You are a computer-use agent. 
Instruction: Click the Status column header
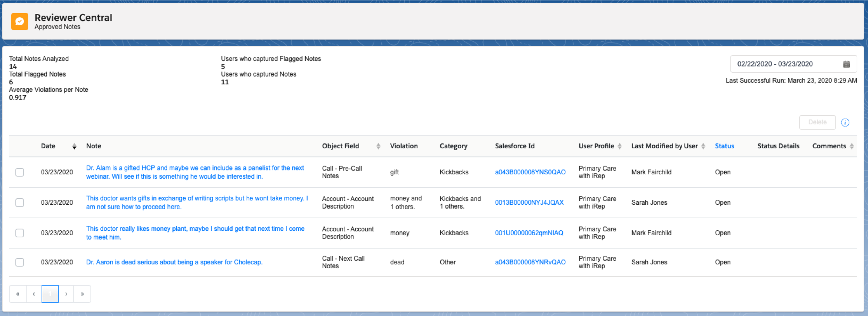pos(724,146)
